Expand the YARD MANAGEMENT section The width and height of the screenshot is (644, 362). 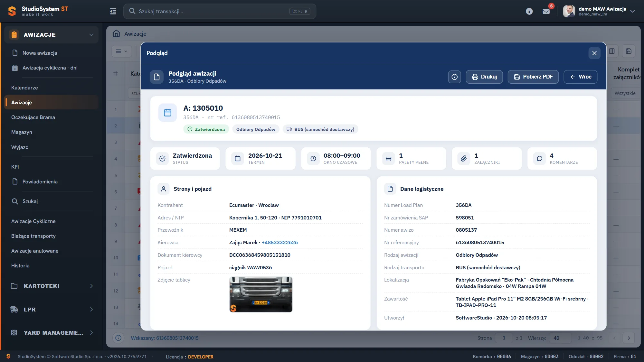click(52, 333)
